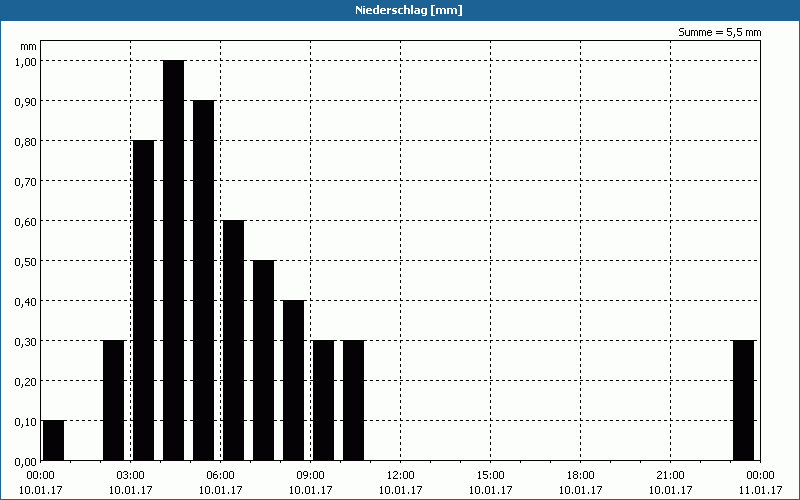This screenshot has height=500, width=800.
Task: Click the last bar before 11.01.17
Action: click(743, 401)
